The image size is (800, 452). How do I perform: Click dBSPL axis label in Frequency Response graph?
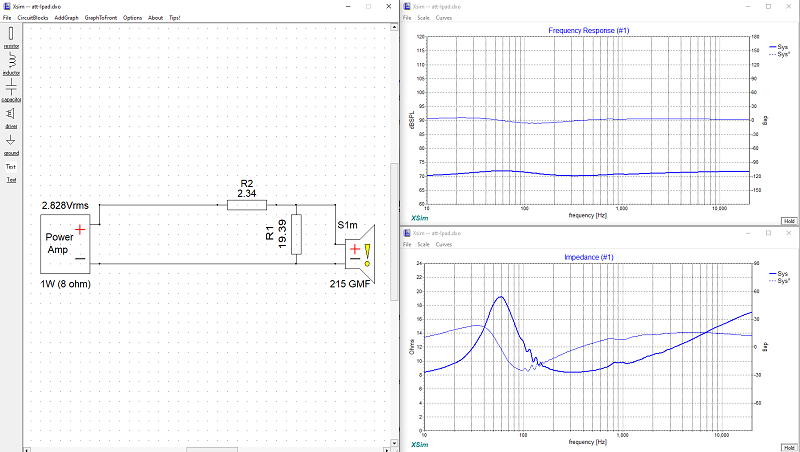(411, 120)
